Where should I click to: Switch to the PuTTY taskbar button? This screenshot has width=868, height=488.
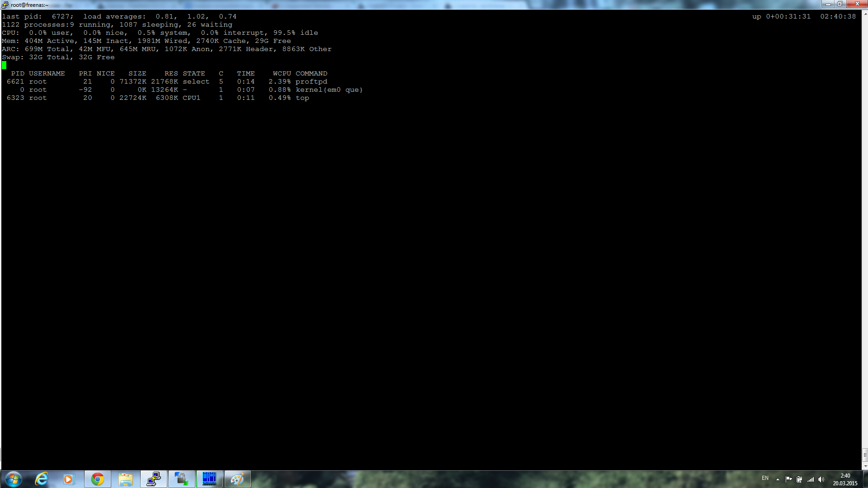coord(154,479)
